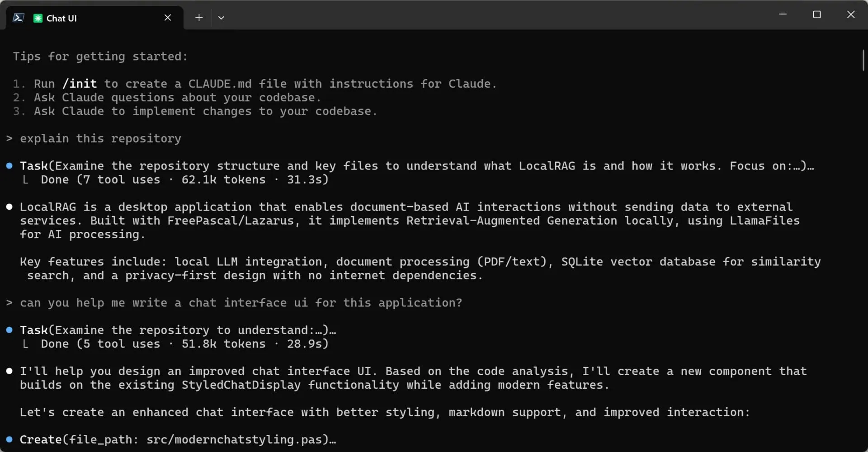Screen dimensions: 868x452
Task: Click the white bullet beside LocalRAG description
Action: click(9, 207)
